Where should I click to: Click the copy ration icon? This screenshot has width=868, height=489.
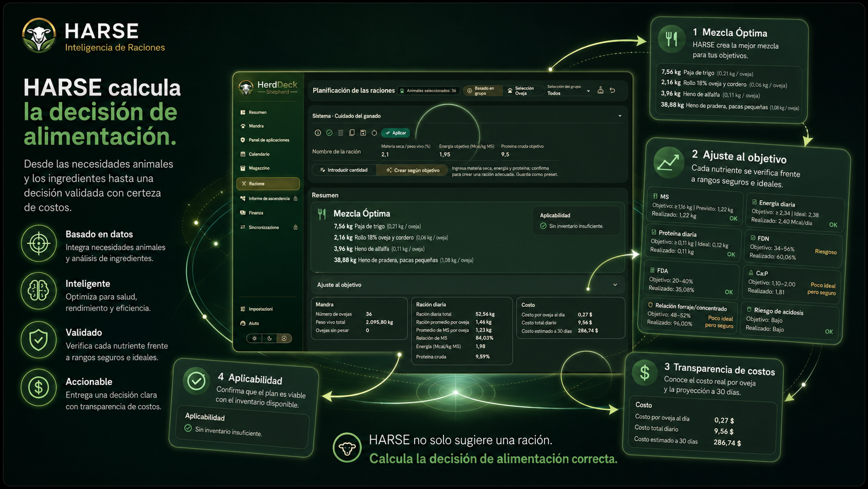(352, 133)
